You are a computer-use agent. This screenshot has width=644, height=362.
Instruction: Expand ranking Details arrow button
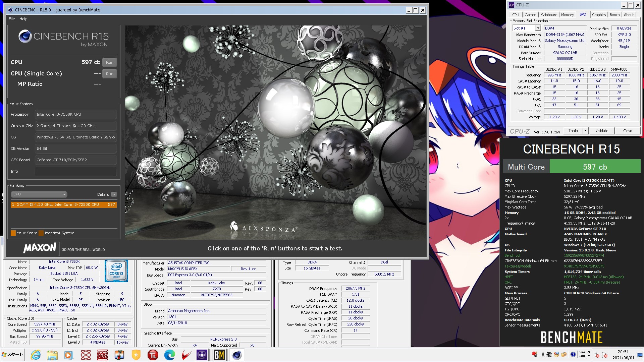(x=114, y=194)
